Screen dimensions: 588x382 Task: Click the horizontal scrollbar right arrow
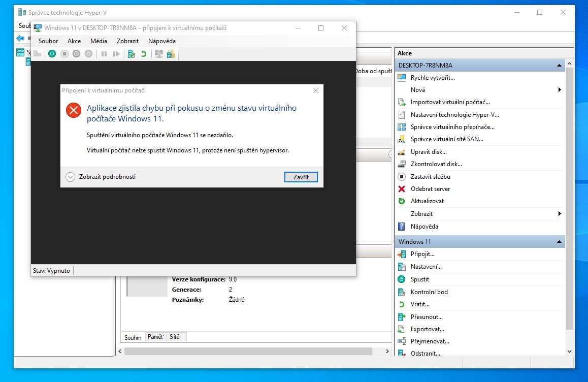[387, 351]
